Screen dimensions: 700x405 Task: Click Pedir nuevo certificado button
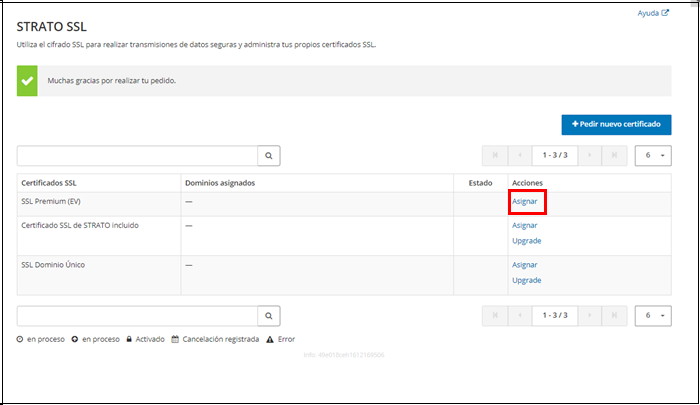pos(616,125)
